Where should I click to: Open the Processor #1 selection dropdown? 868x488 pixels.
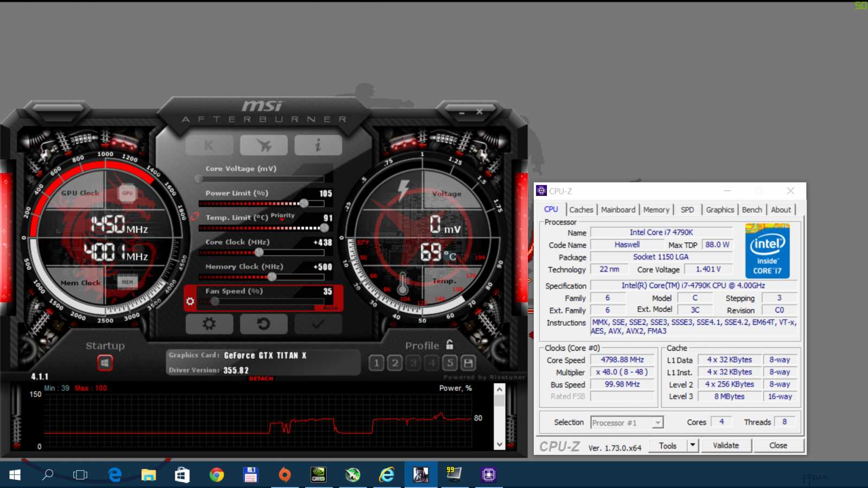pyautogui.click(x=627, y=422)
